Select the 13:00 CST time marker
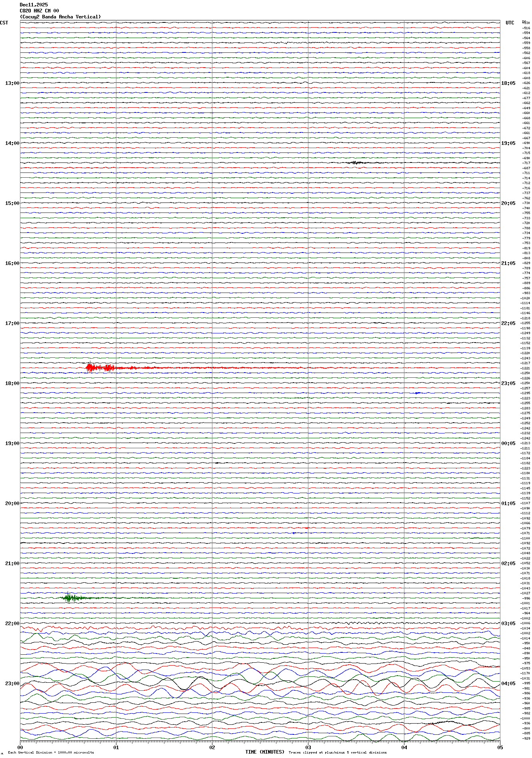532x758 pixels. [x=12, y=83]
